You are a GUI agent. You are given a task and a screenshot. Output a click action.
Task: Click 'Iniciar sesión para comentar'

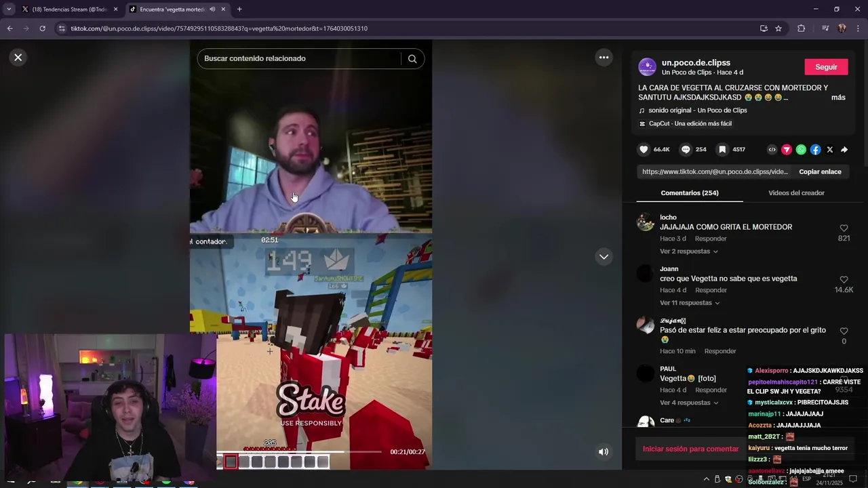(690, 449)
